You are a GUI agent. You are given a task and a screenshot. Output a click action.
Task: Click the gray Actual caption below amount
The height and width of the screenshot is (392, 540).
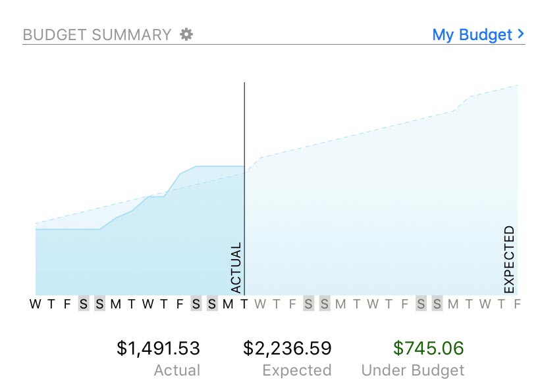tap(176, 370)
